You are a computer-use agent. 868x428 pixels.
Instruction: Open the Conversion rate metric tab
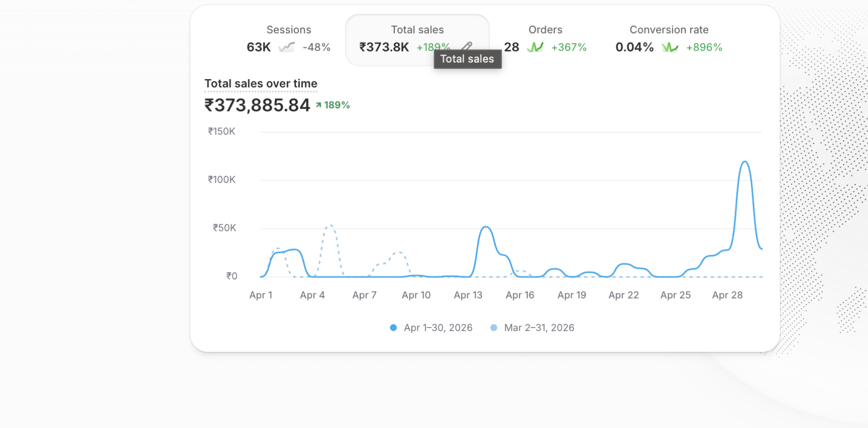click(x=669, y=39)
